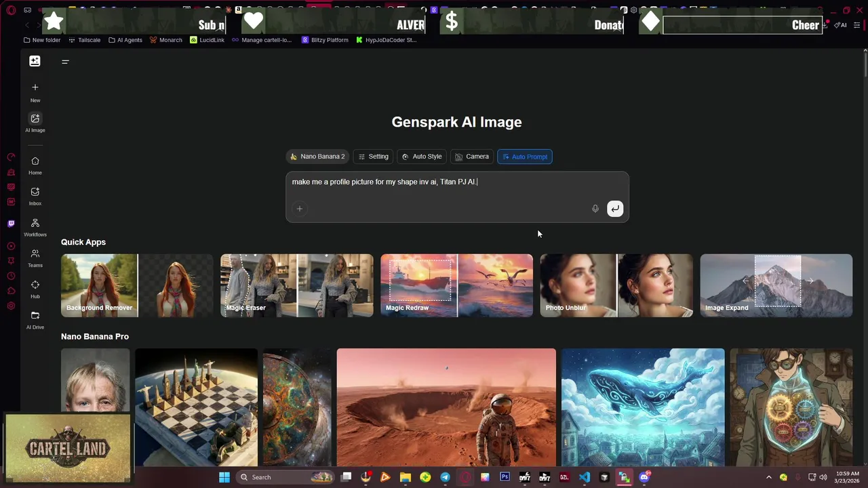
Task: Open the Magic Eraser quick app
Action: coord(297,285)
